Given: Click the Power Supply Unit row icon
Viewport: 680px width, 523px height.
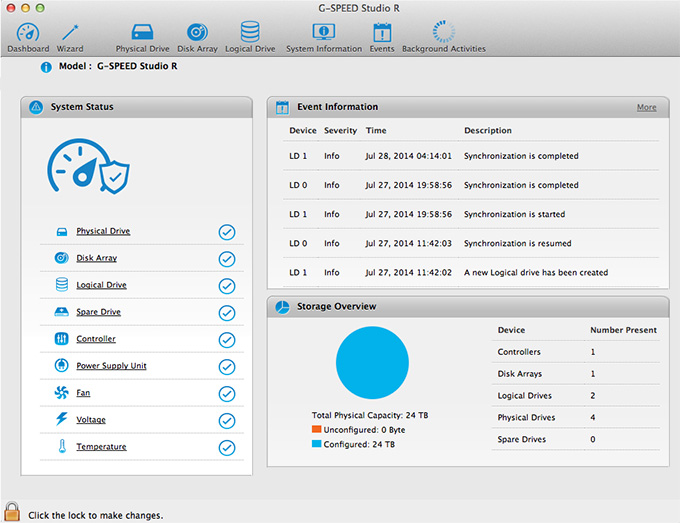Looking at the screenshot, I should pyautogui.click(x=62, y=365).
